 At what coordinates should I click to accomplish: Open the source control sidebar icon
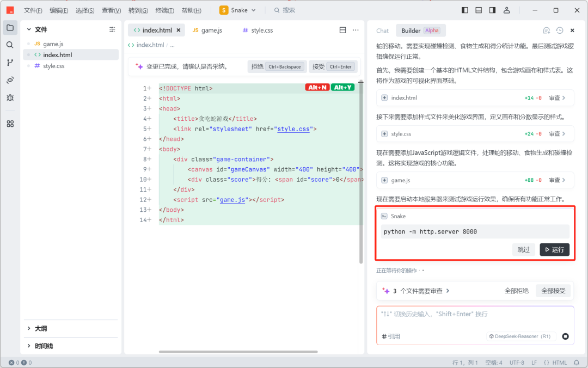(10, 63)
